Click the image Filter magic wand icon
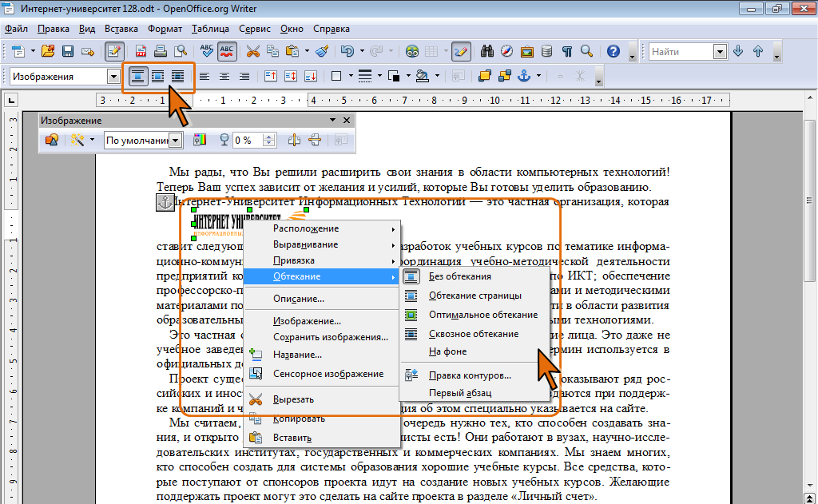This screenshot has width=818, height=504. click(77, 140)
